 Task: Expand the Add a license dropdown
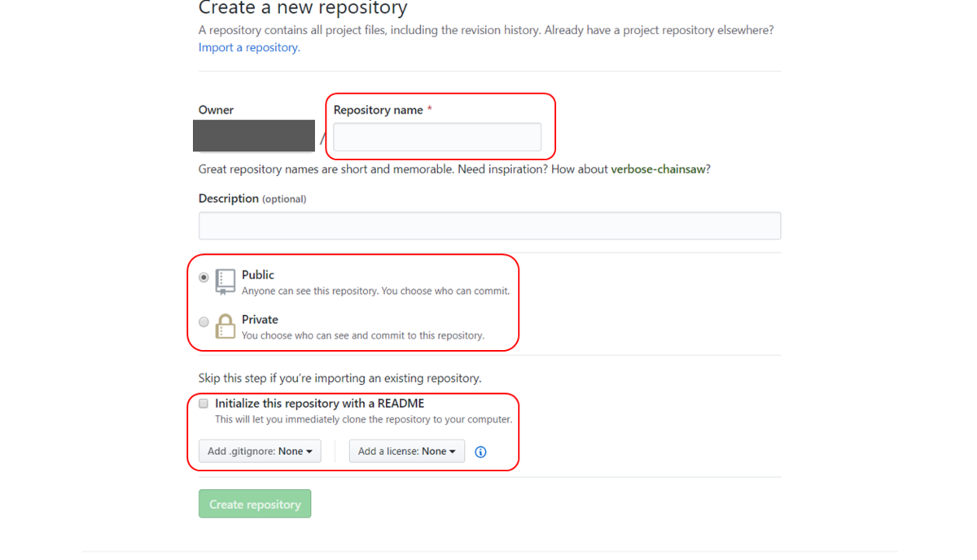tap(407, 451)
